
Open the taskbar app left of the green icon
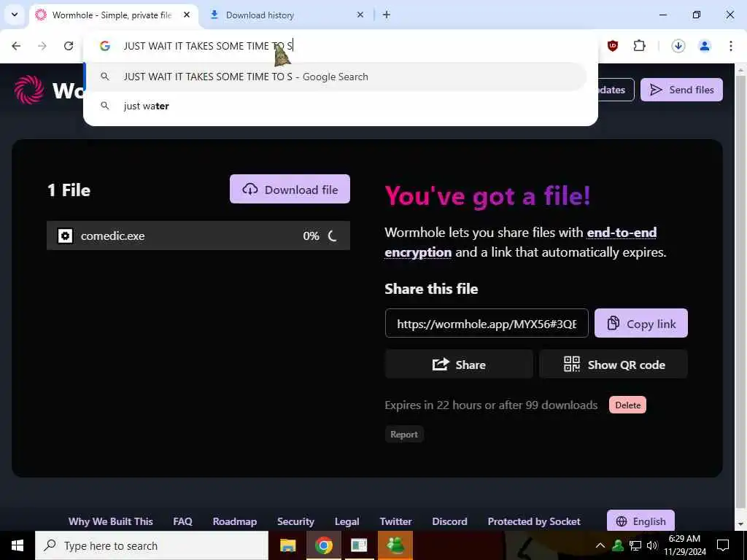[359, 545]
